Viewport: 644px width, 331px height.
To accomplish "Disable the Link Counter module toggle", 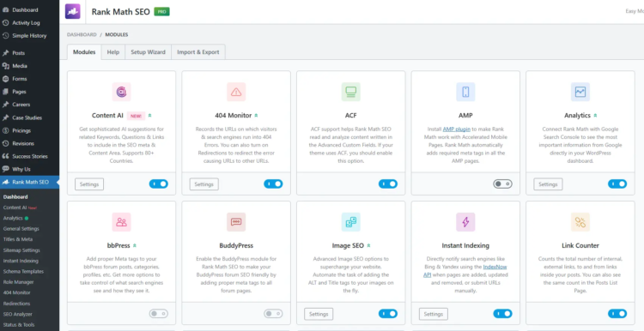I will click(x=617, y=314).
